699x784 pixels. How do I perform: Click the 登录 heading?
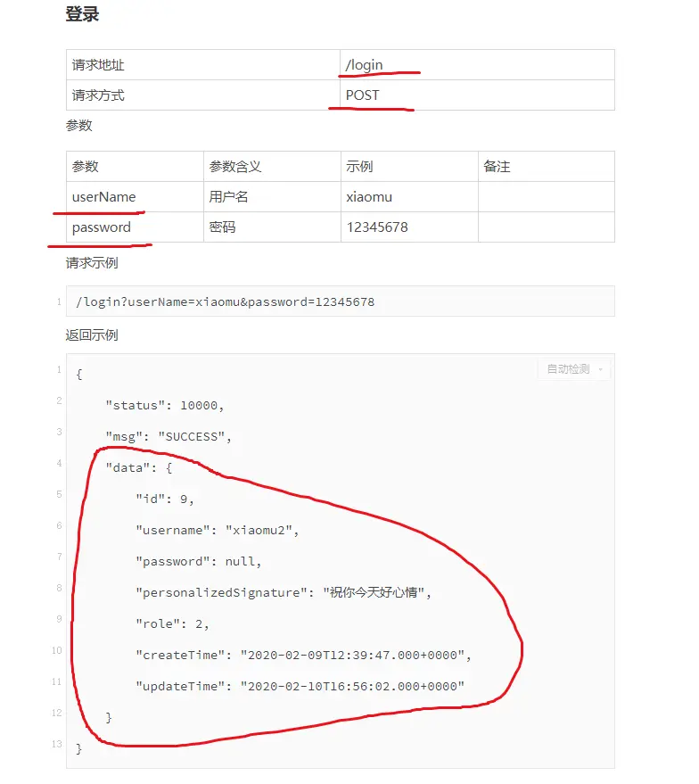[82, 13]
